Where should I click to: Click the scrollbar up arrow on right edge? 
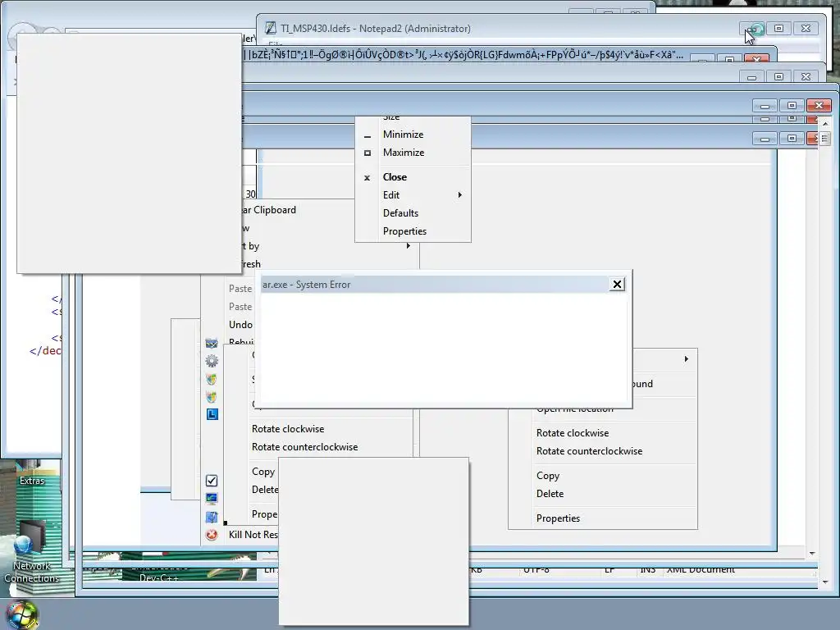click(825, 124)
